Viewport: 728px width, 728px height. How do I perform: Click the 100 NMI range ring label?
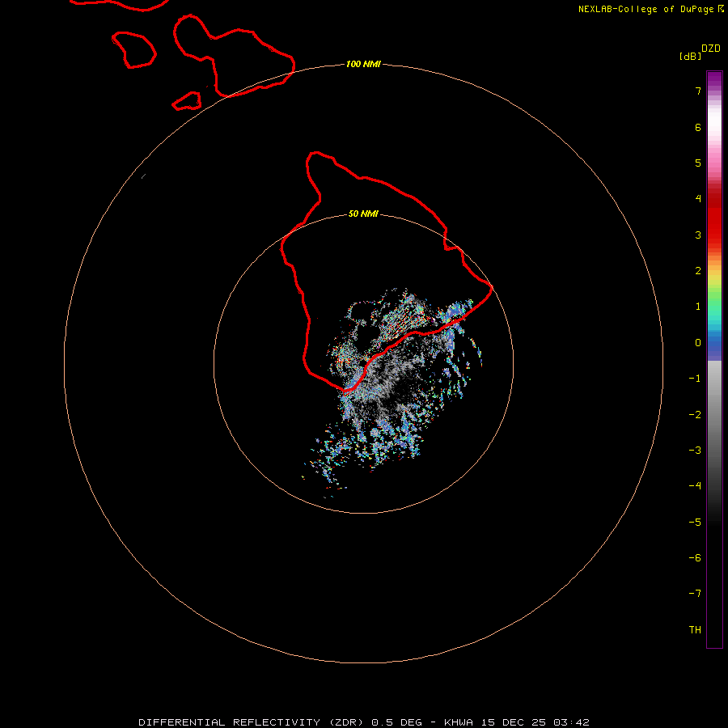coord(363,64)
